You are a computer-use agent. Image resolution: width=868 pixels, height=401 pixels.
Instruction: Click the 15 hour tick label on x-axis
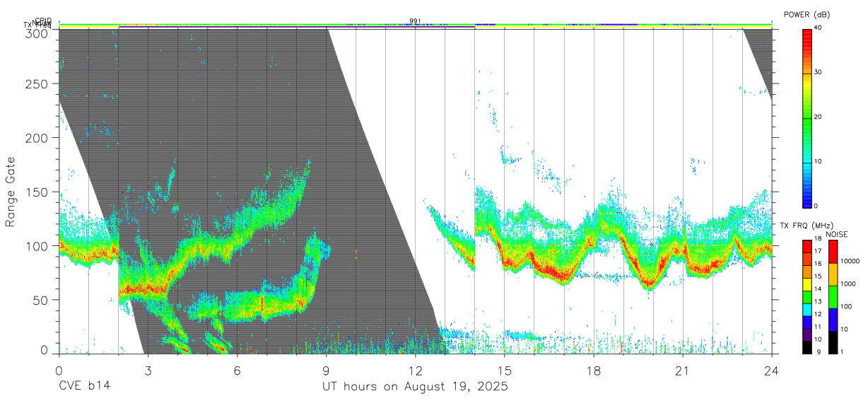click(x=504, y=370)
